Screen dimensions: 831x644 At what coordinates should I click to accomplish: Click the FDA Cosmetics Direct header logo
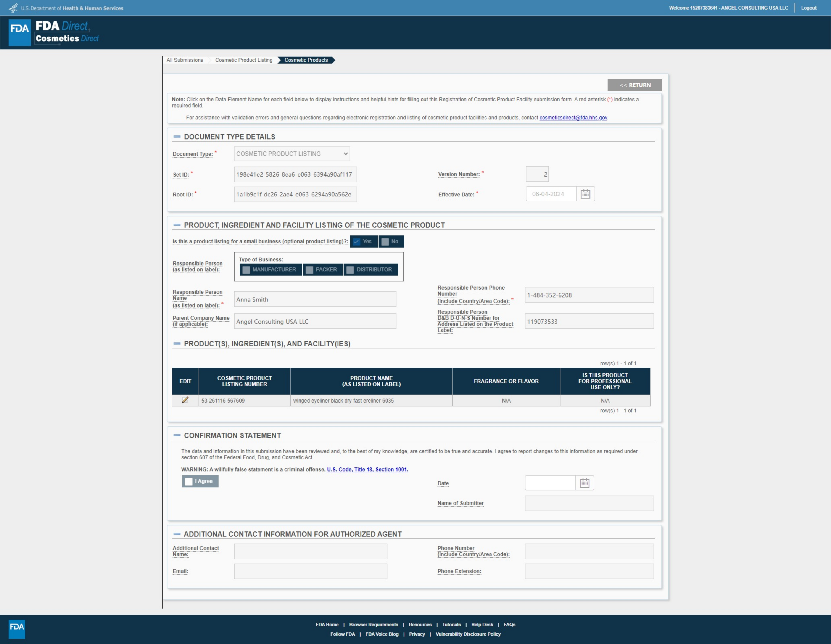point(54,32)
